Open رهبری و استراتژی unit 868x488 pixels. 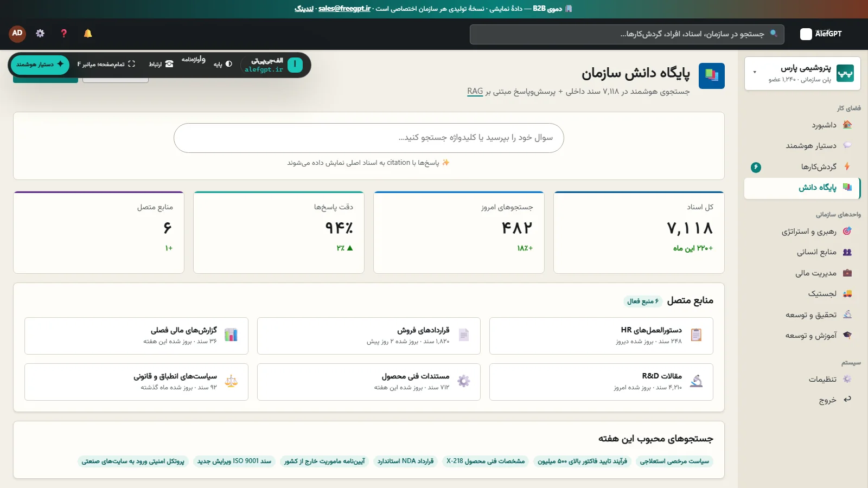click(802, 232)
